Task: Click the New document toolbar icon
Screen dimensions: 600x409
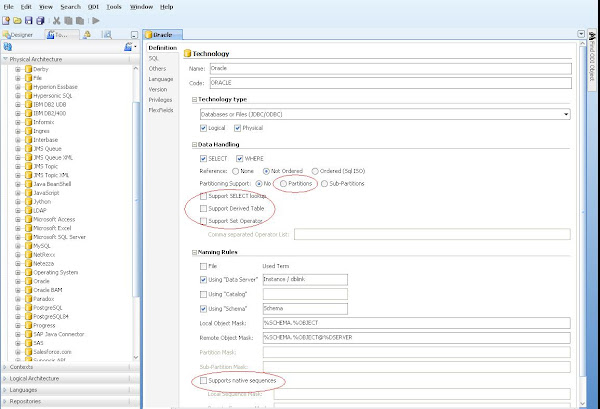Action: coord(7,20)
